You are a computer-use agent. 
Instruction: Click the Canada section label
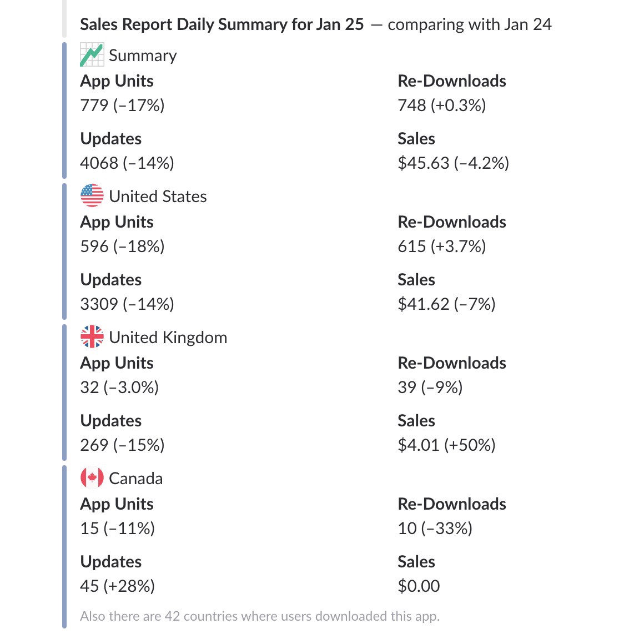tap(135, 479)
